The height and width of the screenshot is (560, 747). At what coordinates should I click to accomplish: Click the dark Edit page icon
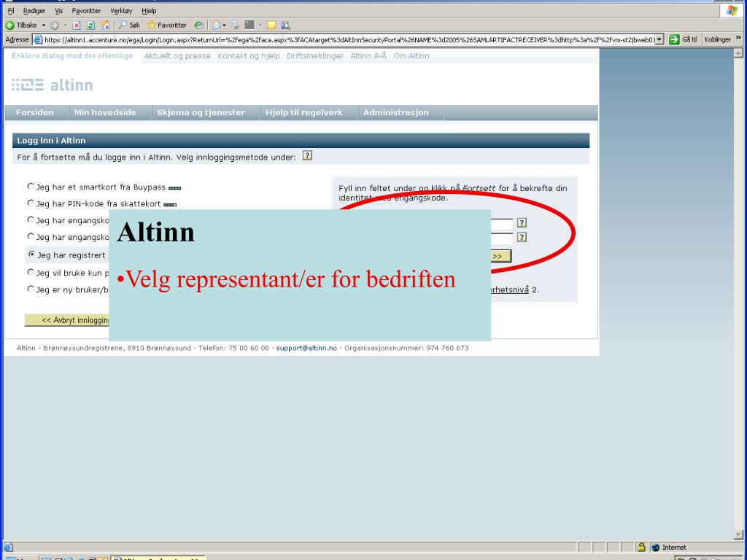pos(249,25)
